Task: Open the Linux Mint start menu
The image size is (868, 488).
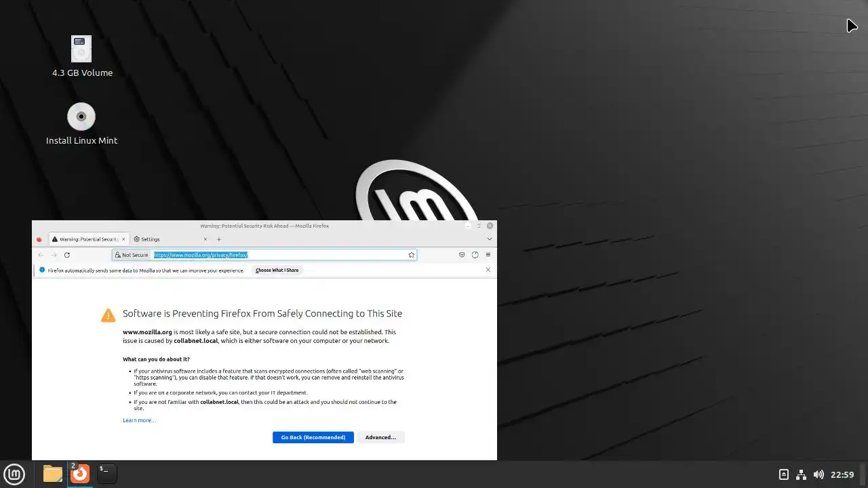Action: 14,474
